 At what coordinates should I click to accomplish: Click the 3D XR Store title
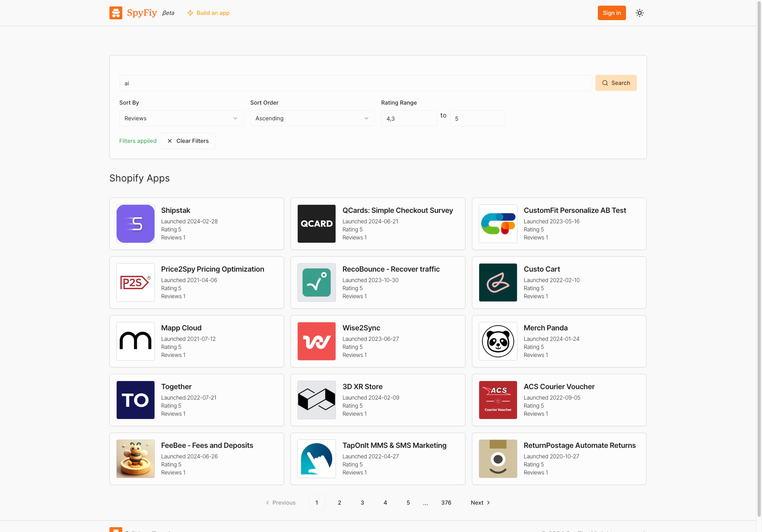[x=362, y=387]
